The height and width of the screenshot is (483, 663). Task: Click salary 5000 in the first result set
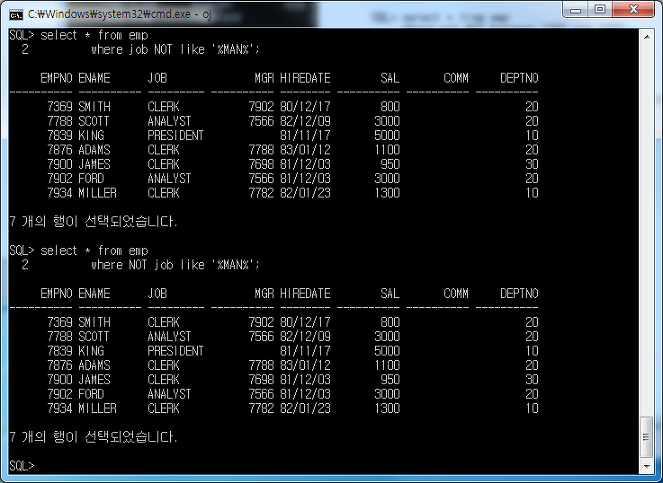387,135
